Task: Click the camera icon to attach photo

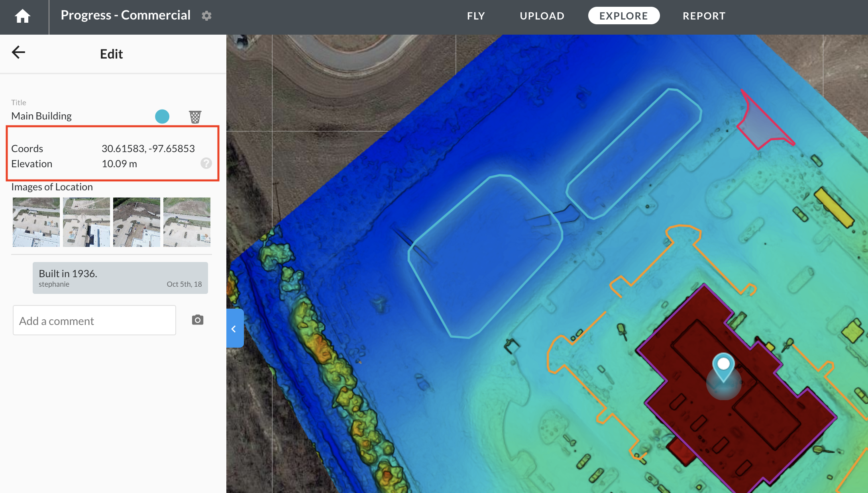Action: tap(198, 320)
